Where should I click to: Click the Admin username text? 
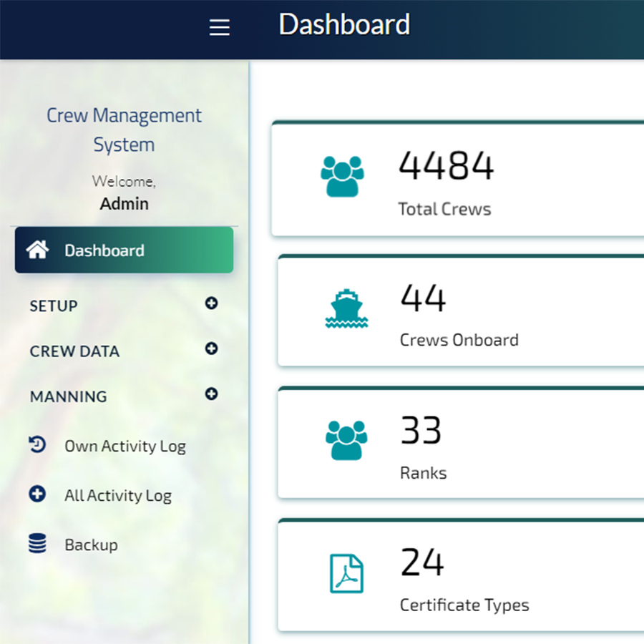tap(124, 204)
